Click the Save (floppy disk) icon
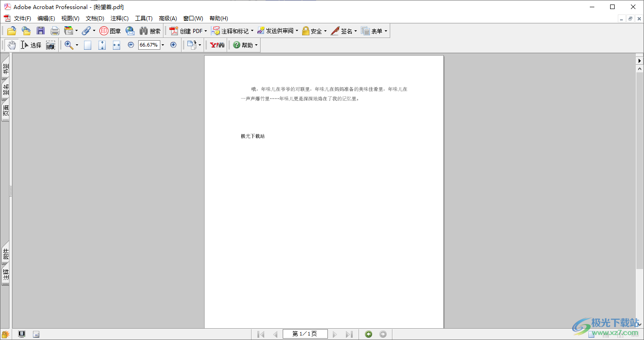 41,31
